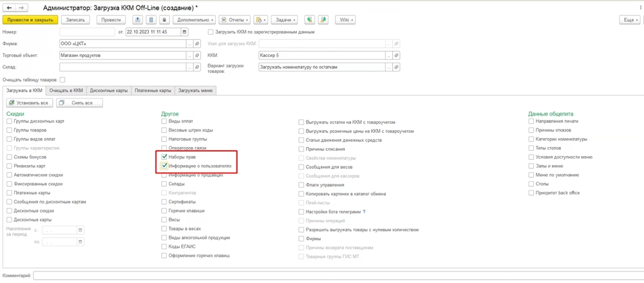Enable Очищать таблицу товаров checkbox
This screenshot has width=644, height=283.
click(62, 79)
